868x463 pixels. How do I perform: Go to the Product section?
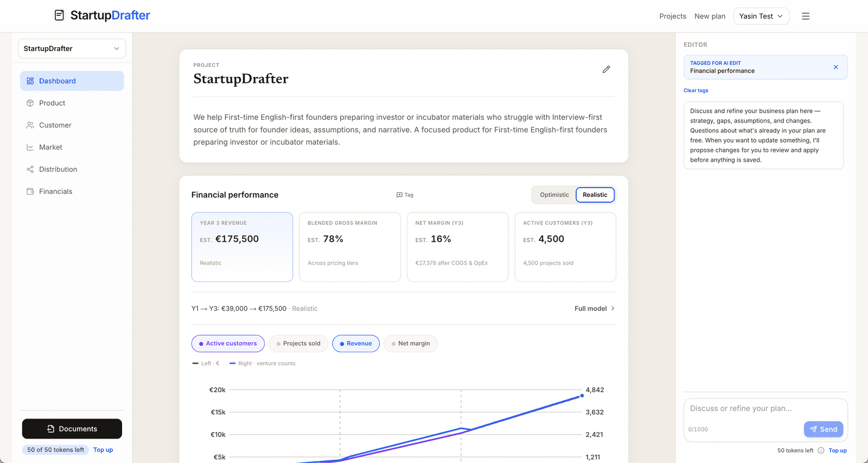point(72,103)
